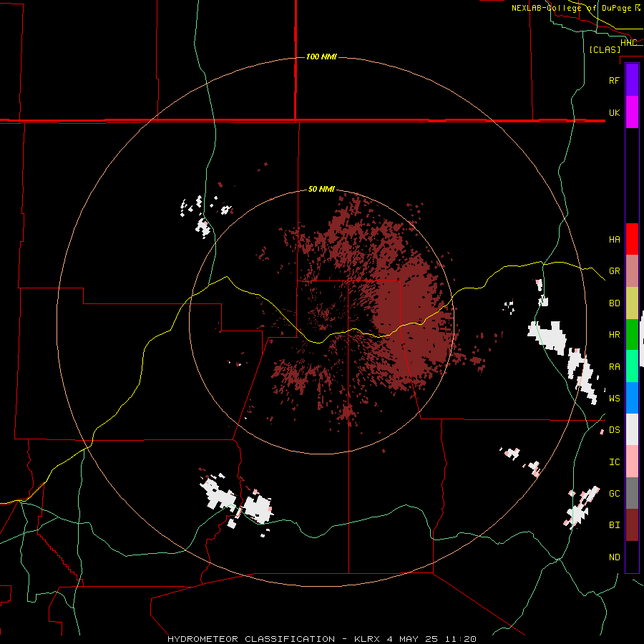Click the 'RA' legend label
Screen dimensions: 644x644
pyautogui.click(x=614, y=367)
